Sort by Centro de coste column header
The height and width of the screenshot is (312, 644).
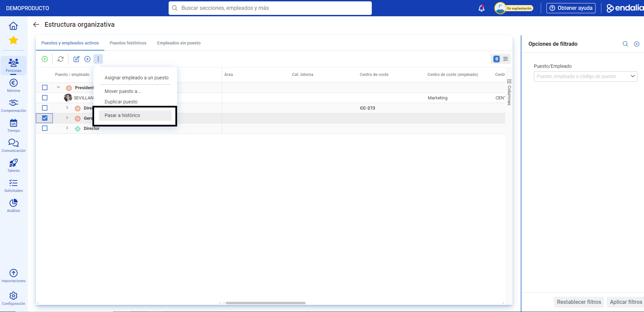[x=374, y=75]
